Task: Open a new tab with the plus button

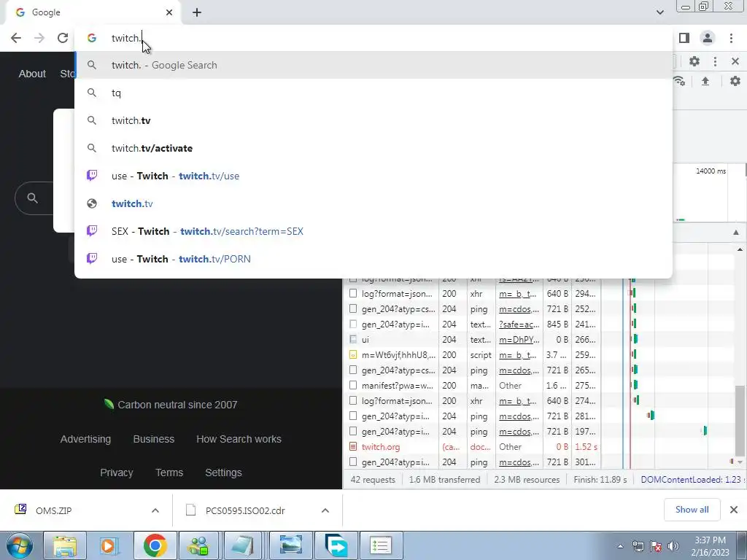Action: click(x=197, y=12)
